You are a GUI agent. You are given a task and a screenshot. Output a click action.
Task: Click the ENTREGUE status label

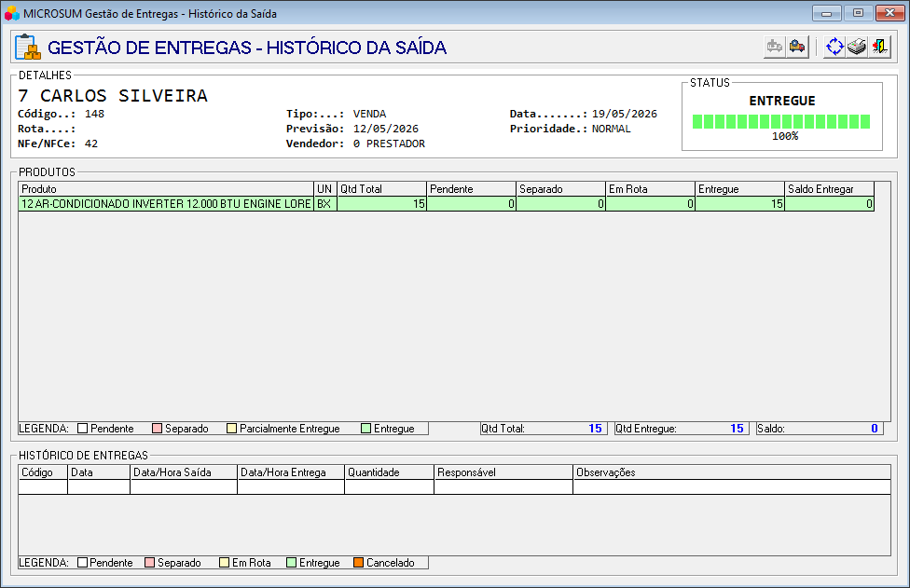click(782, 101)
